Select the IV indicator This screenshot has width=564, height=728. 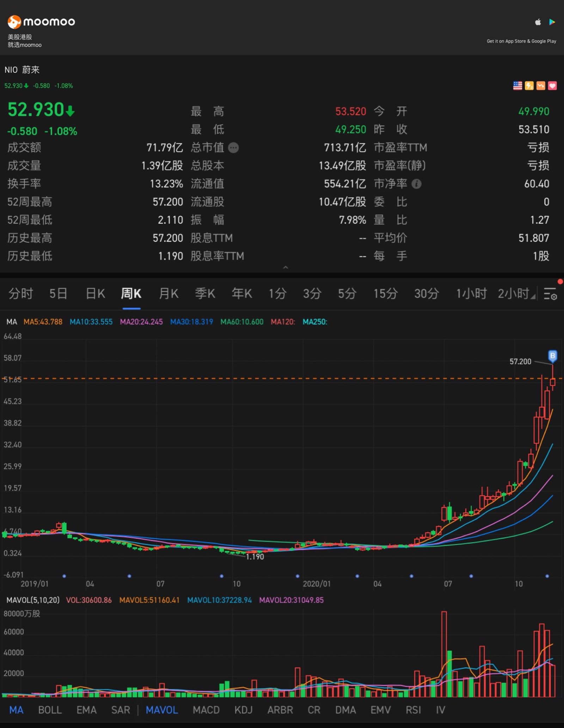click(x=441, y=710)
